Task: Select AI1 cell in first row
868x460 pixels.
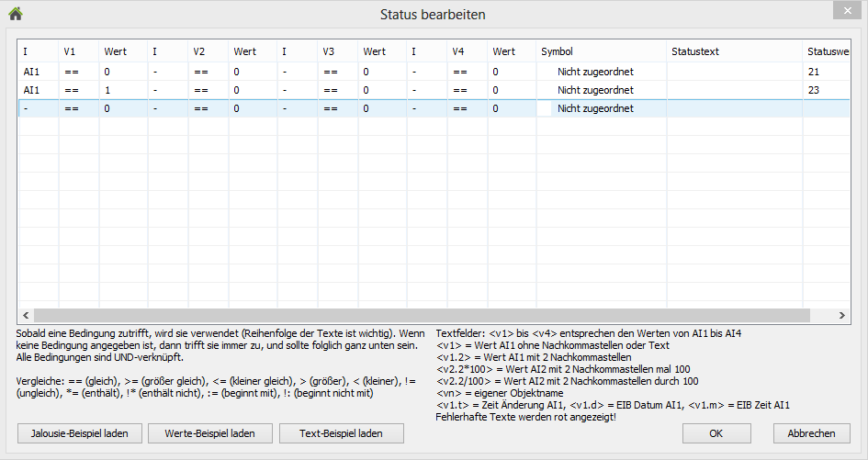Action: pyautogui.click(x=39, y=72)
